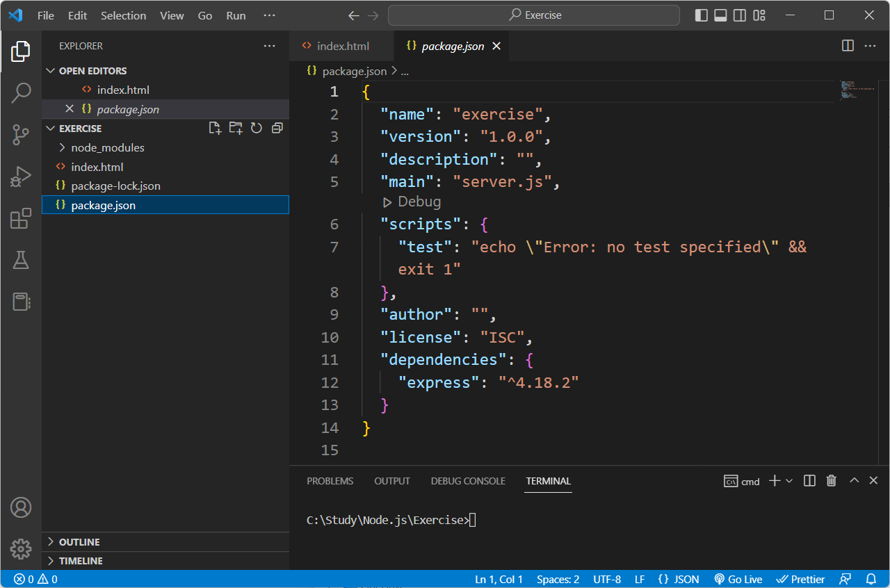Click Go Live in status bar
The width and height of the screenshot is (890, 588).
point(738,579)
